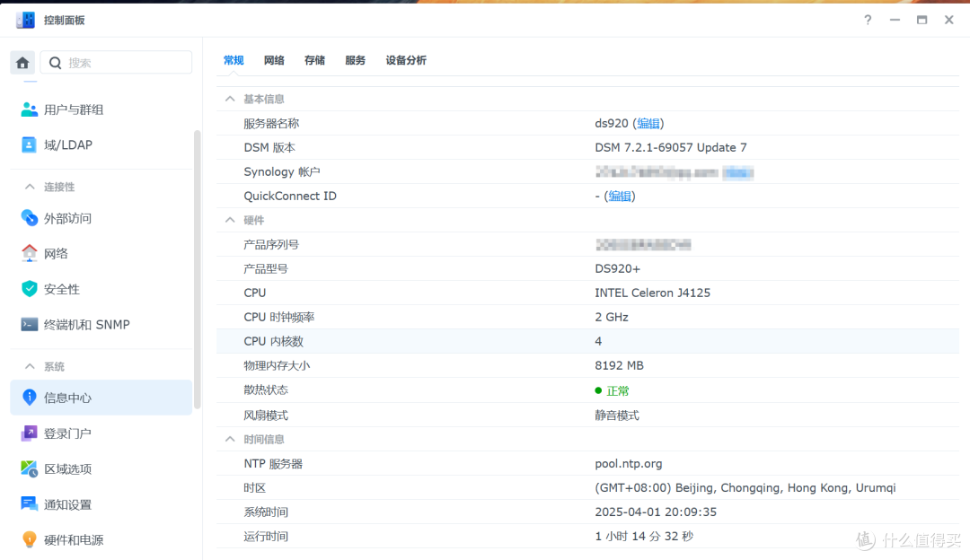Switch to the 存储 tab
Screen dimensions: 970x560
point(314,60)
